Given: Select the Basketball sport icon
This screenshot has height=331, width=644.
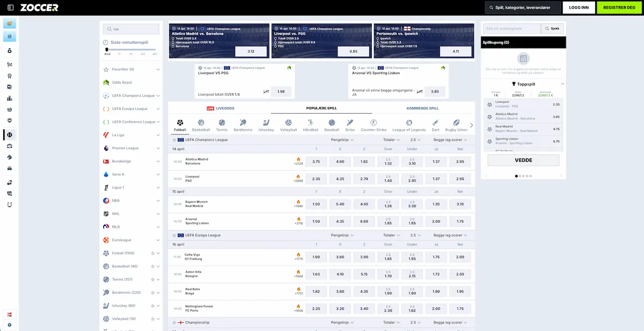Looking at the screenshot, I should click(201, 122).
